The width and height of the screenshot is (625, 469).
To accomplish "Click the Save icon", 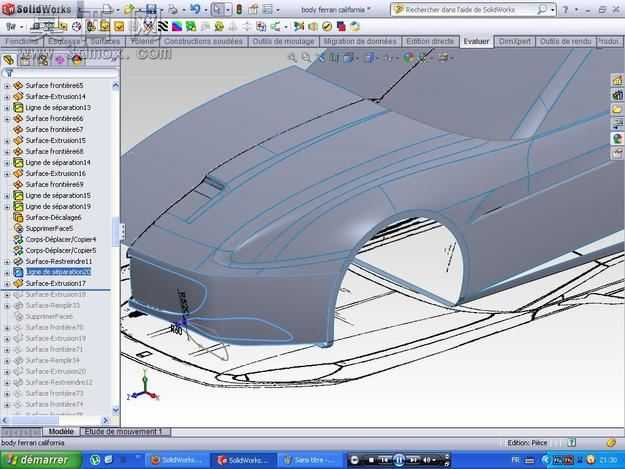I will [151, 9].
